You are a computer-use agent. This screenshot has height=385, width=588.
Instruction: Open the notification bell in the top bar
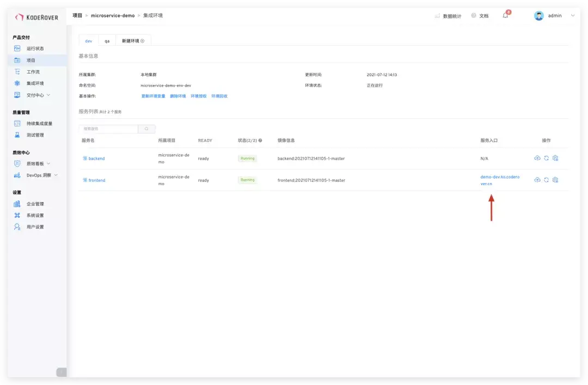(x=504, y=16)
